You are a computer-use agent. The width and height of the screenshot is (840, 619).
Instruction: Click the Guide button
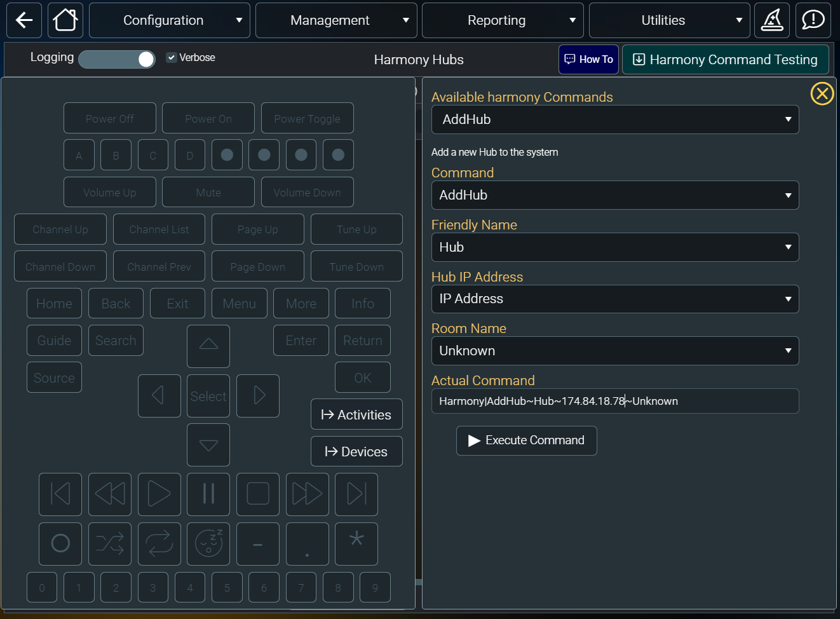point(54,341)
